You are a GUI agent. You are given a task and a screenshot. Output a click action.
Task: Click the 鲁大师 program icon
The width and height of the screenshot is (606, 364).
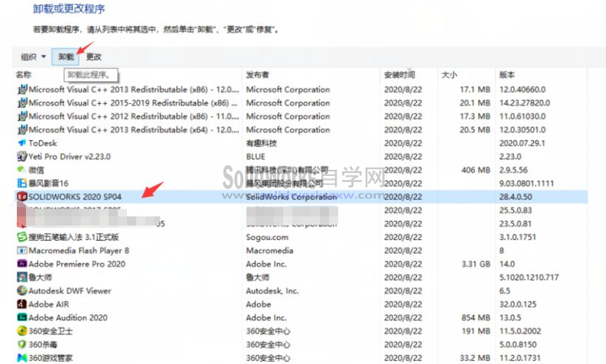(21, 278)
